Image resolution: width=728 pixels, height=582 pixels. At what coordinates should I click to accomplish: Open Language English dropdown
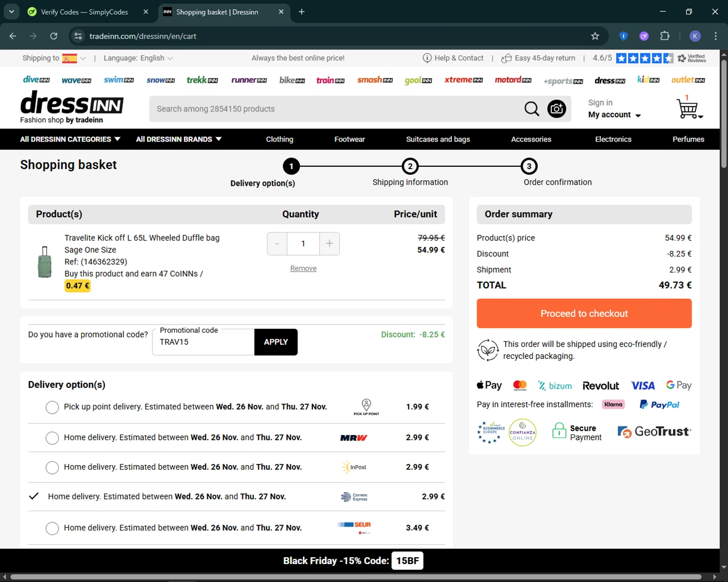coord(138,58)
